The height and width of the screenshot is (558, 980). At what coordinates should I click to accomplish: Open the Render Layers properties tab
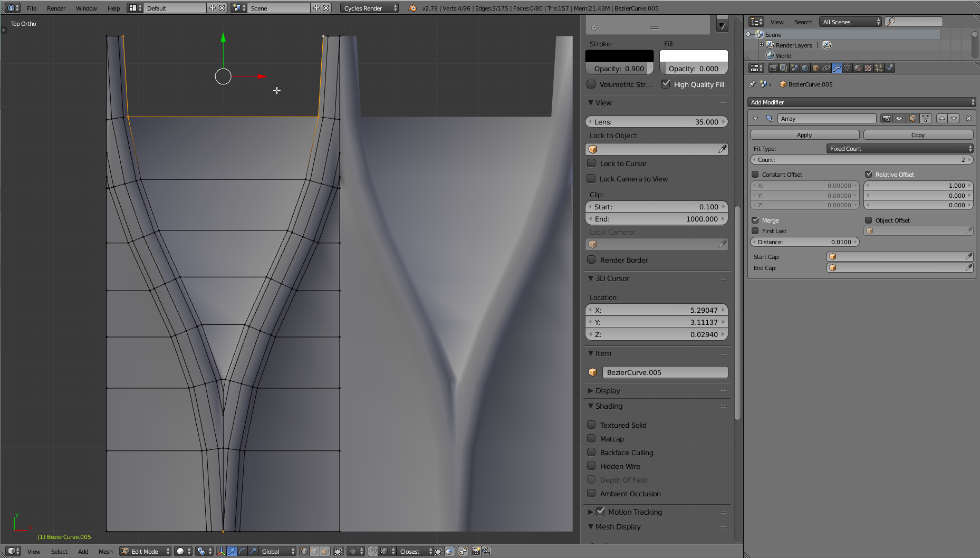pyautogui.click(x=784, y=68)
